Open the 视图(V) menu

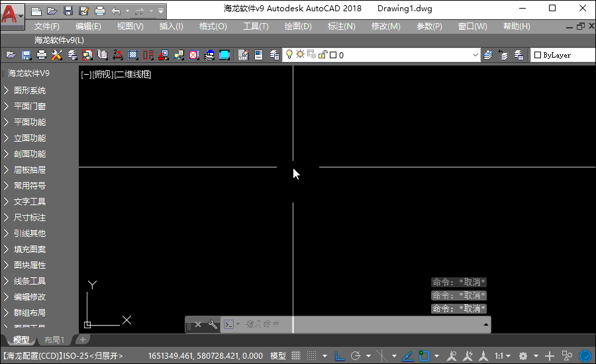(x=130, y=26)
